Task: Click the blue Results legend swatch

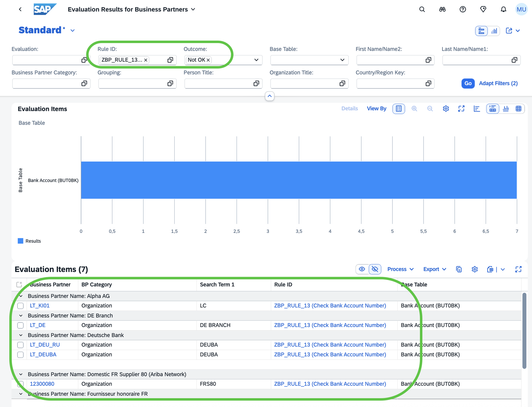Action: point(20,241)
